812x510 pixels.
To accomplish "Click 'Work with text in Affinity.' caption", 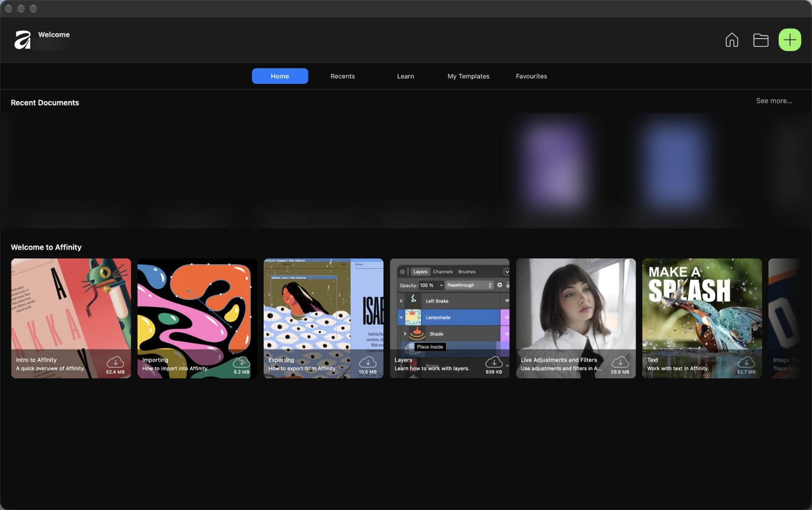I will [678, 368].
